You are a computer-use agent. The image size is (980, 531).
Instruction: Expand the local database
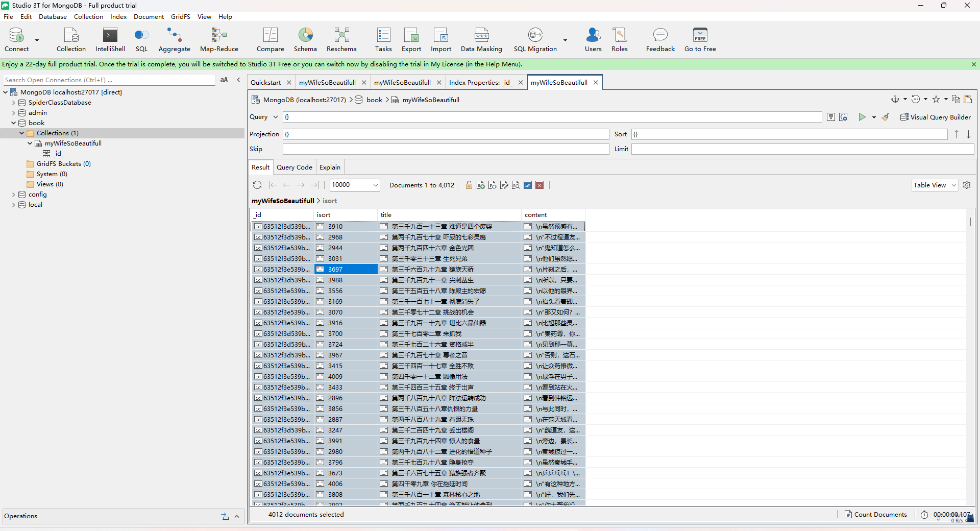click(x=14, y=205)
